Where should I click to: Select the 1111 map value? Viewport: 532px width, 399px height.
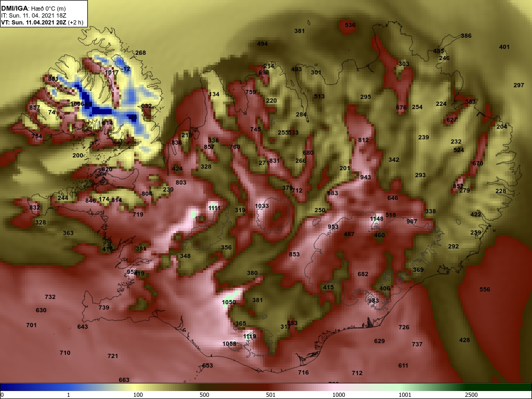point(214,209)
